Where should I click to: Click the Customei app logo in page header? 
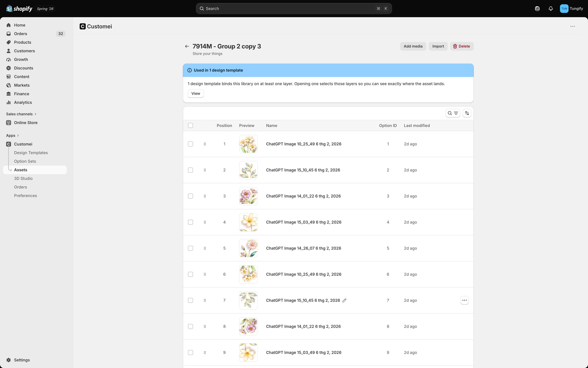[83, 26]
